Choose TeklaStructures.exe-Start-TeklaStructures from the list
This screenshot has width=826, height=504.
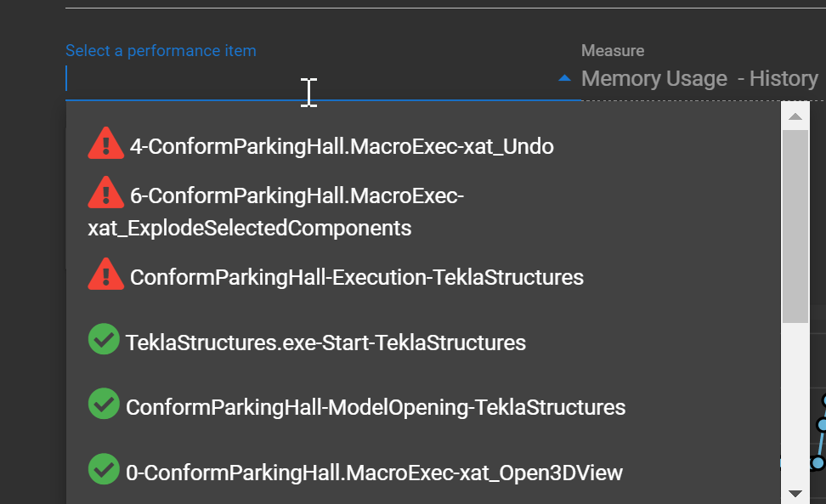click(x=325, y=342)
